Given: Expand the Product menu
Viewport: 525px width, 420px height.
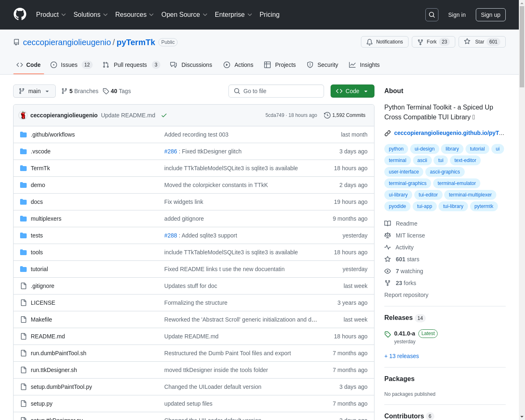Looking at the screenshot, I should 51,15.
